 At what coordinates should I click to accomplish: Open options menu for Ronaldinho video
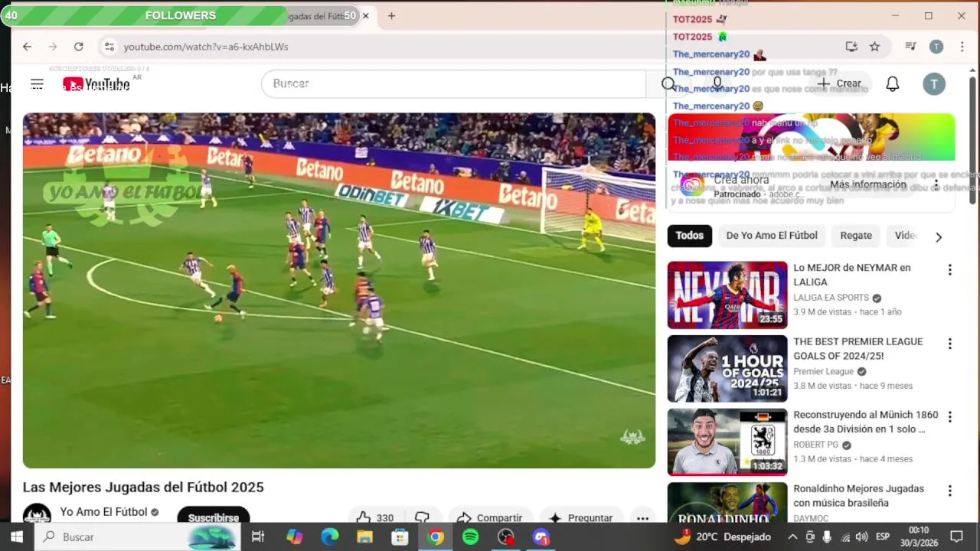(949, 491)
